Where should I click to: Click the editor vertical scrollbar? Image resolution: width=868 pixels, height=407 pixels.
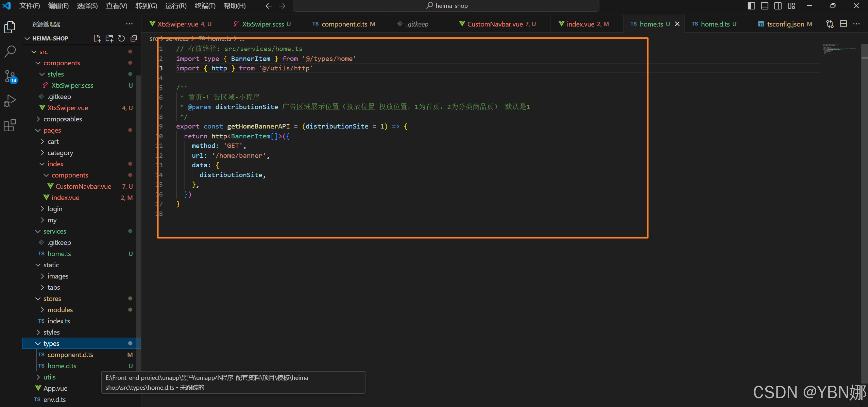coord(864,204)
